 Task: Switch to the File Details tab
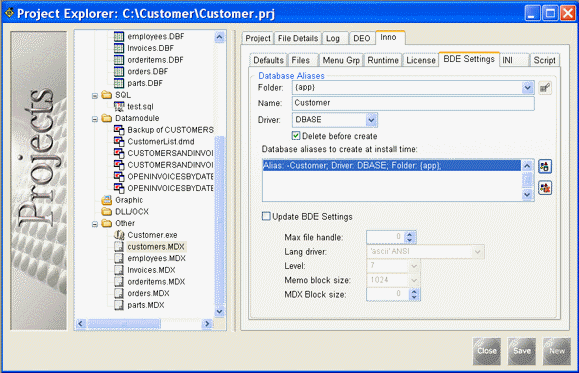click(298, 38)
